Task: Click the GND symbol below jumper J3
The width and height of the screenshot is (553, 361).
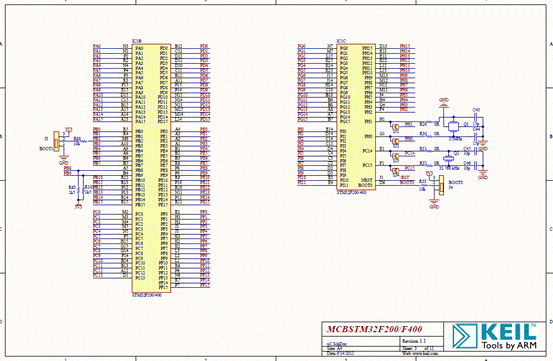Action: coord(63,159)
